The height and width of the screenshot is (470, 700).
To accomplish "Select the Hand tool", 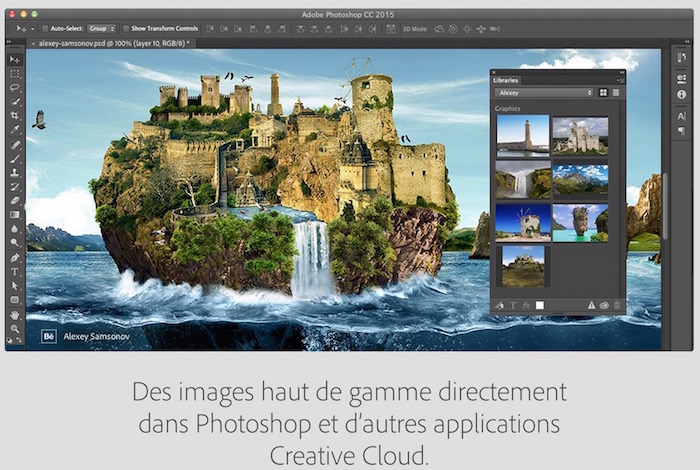I will coord(15,314).
